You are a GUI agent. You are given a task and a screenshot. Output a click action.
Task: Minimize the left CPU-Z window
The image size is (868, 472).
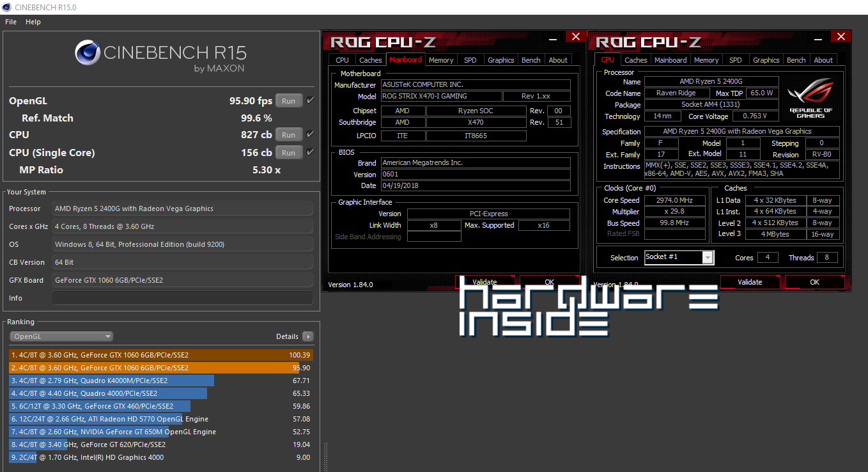pyautogui.click(x=552, y=38)
